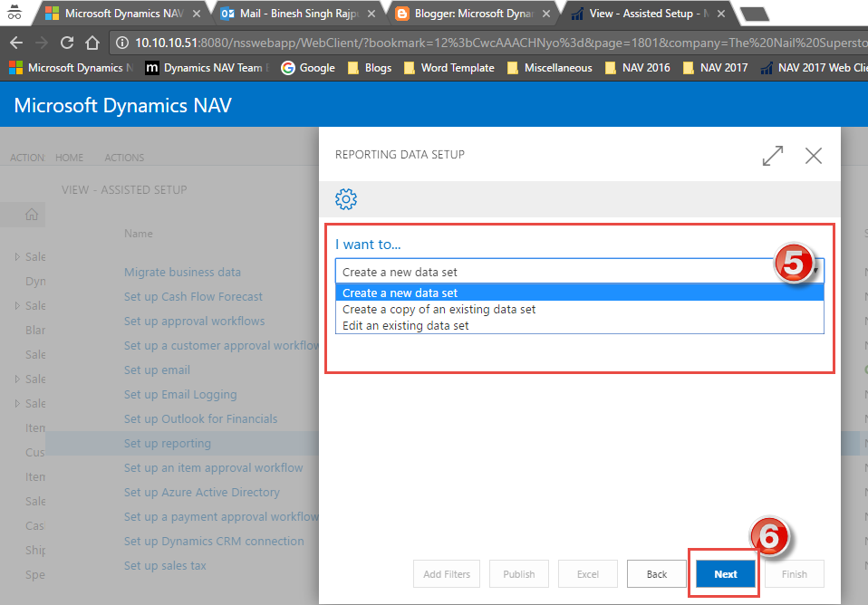868x605 pixels.
Task: Open the browser home page
Action: pyautogui.click(x=94, y=41)
